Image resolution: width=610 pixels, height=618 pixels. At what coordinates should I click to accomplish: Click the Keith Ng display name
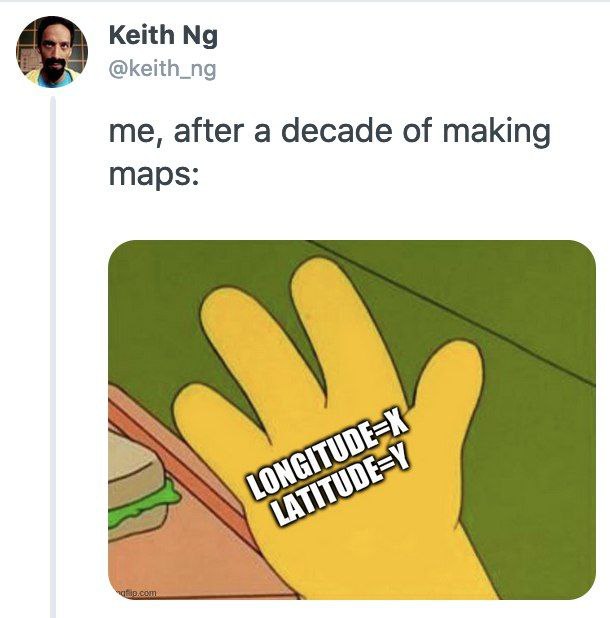point(163,36)
